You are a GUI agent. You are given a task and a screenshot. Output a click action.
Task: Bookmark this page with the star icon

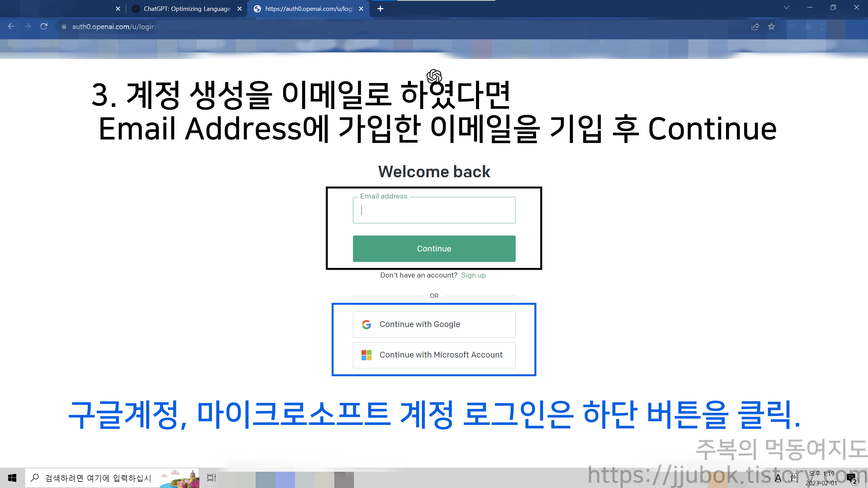pyautogui.click(x=772, y=26)
